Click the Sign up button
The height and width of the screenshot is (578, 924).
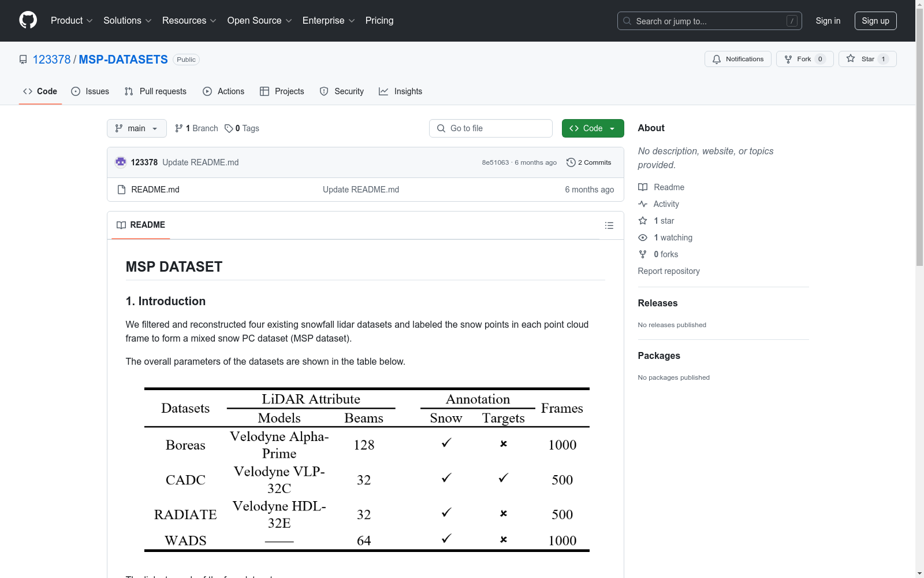(x=875, y=21)
